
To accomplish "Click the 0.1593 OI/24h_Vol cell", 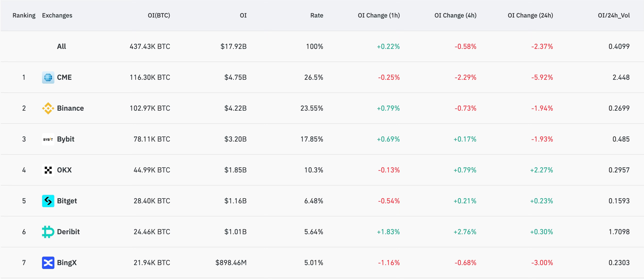I will click(619, 201).
